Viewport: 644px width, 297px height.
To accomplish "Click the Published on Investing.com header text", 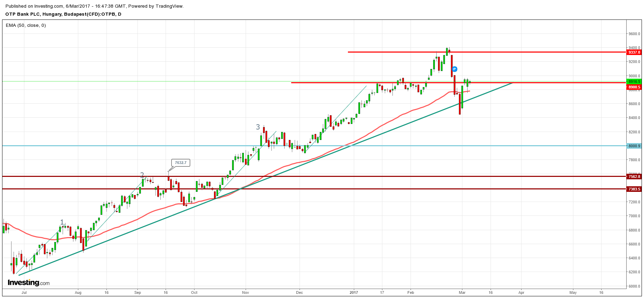I will [94, 6].
